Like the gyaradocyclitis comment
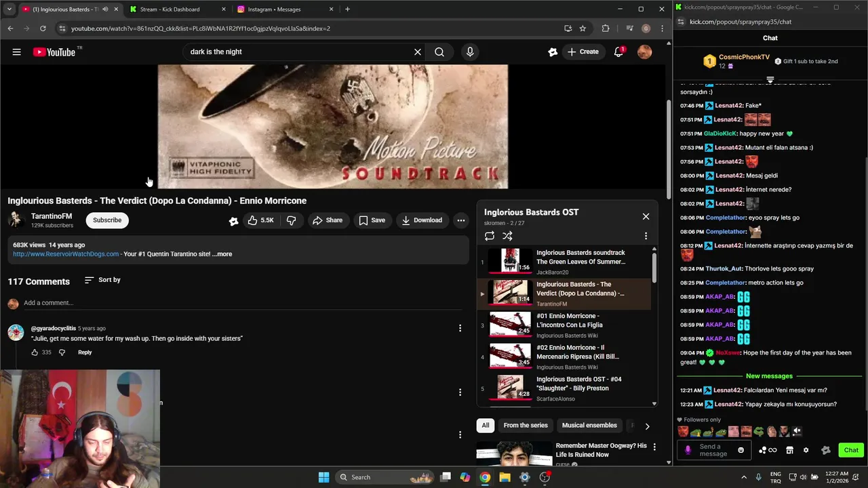The width and height of the screenshot is (868, 488). 35,352
